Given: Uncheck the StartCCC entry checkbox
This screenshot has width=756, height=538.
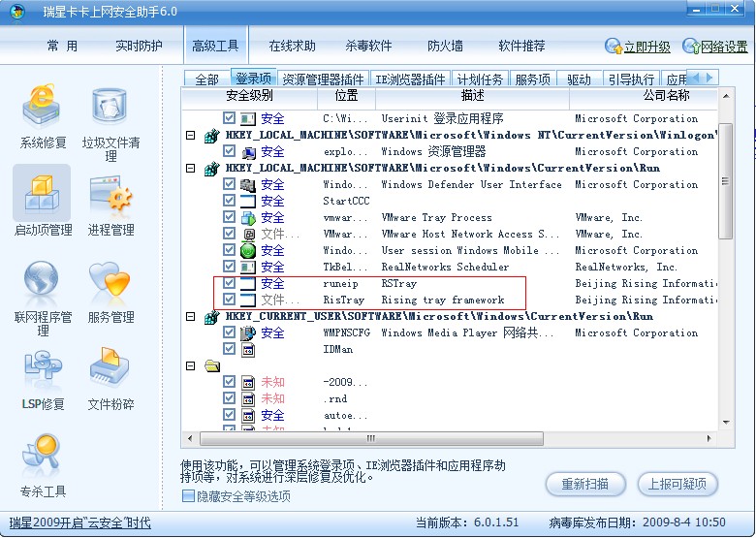Looking at the screenshot, I should click(x=229, y=201).
